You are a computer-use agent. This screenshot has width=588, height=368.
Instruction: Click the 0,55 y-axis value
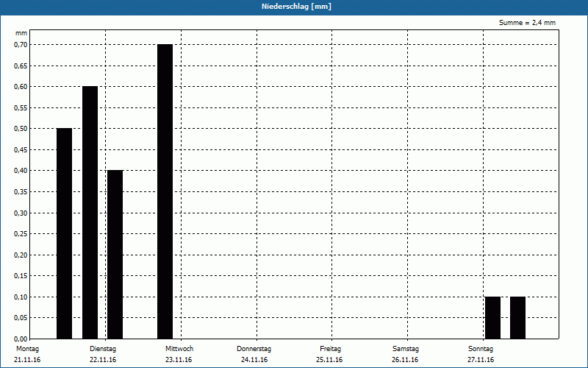[x=21, y=107]
